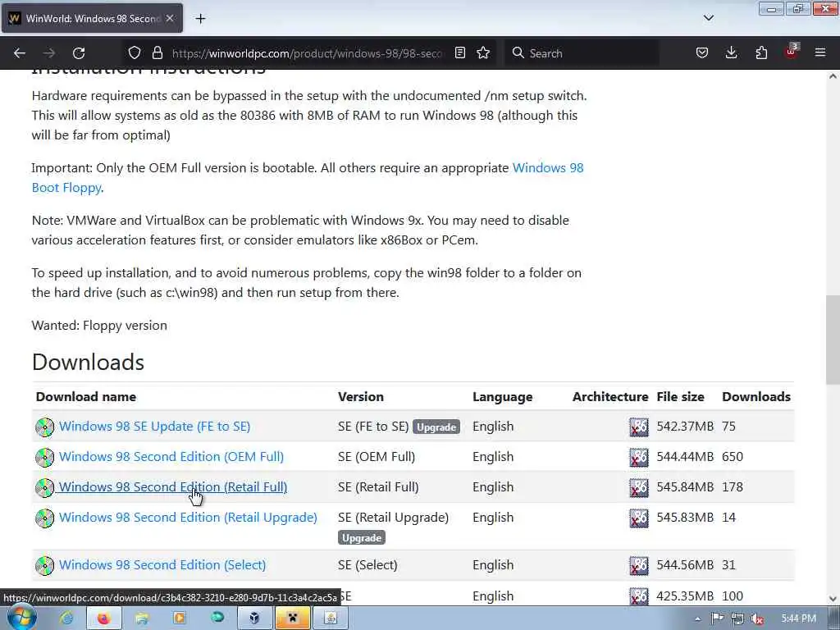The image size is (840, 630).
Task: Open Action Center flag tray icon
Action: [717, 619]
